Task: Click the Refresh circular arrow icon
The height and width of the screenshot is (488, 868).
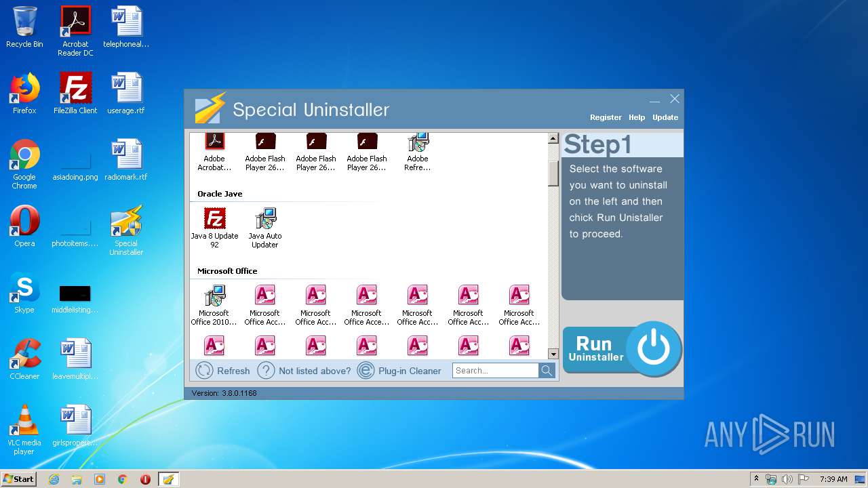Action: click(204, 370)
